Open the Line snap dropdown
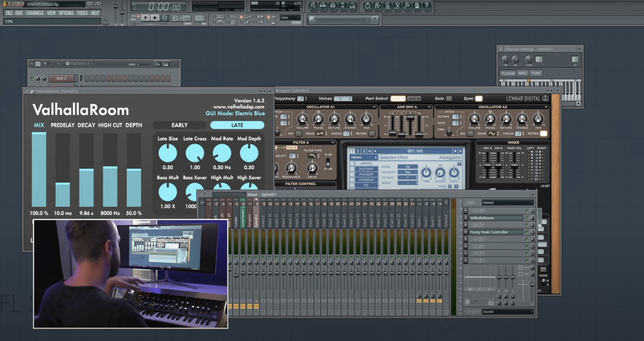 click(290, 17)
